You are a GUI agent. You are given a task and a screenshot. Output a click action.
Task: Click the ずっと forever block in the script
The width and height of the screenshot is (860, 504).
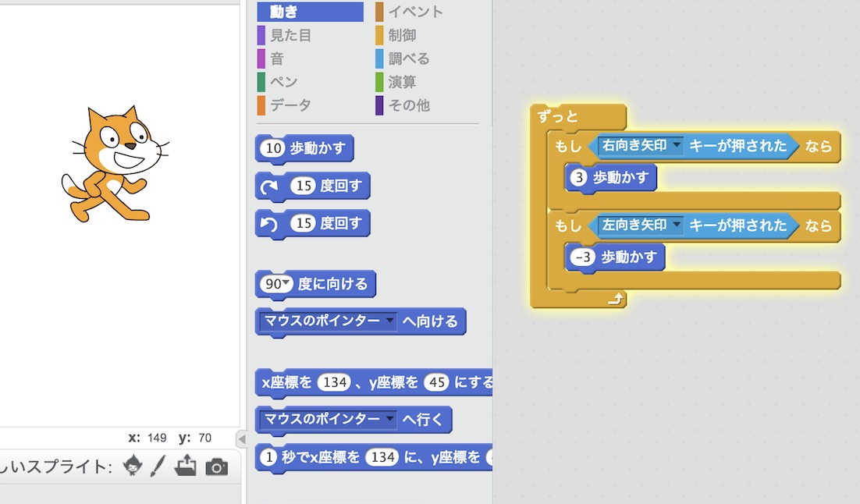pyautogui.click(x=558, y=116)
